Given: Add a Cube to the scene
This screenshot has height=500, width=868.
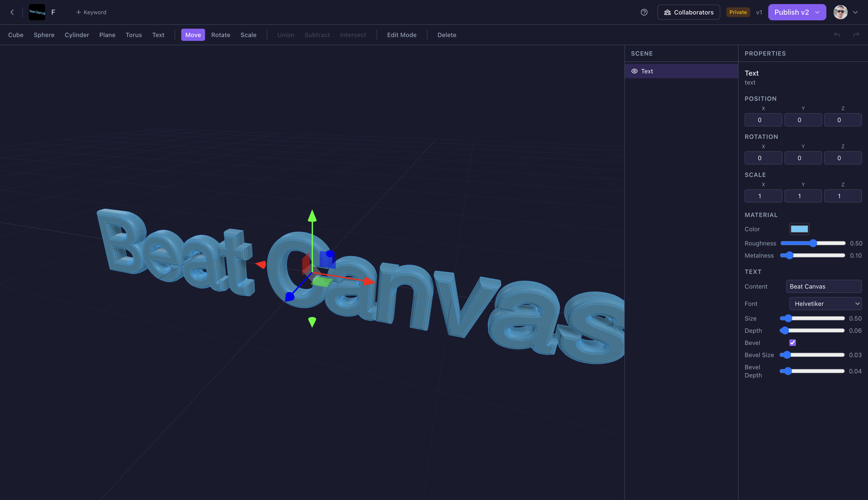Looking at the screenshot, I should pos(16,35).
